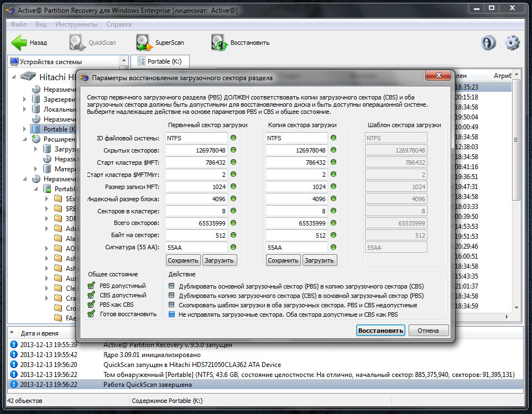Toggle the Не исправлять загрузочные сектора option
532x414 pixels.
171,315
